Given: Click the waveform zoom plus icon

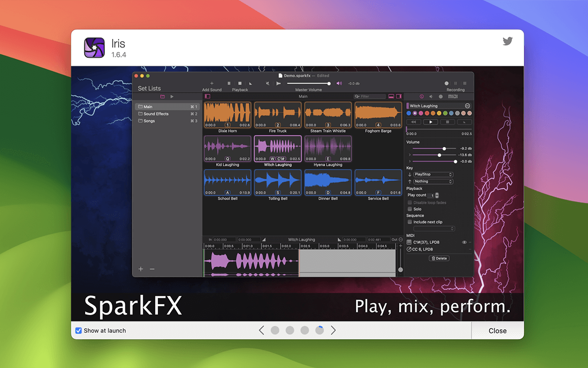Looking at the screenshot, I should (400, 246).
